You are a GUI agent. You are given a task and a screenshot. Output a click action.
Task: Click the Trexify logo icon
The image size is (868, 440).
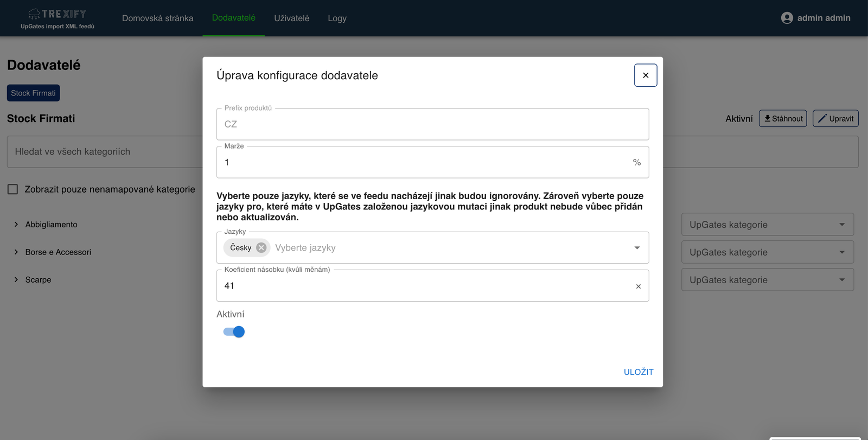[x=35, y=14]
